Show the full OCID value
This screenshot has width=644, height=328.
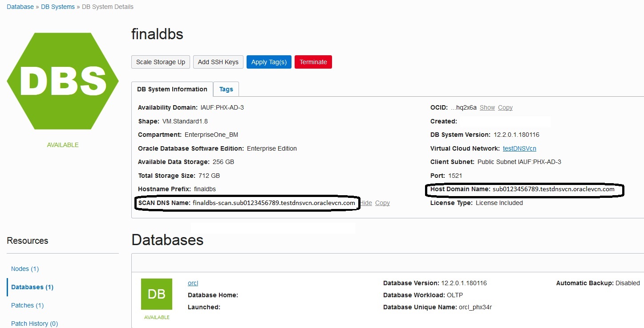[487, 107]
